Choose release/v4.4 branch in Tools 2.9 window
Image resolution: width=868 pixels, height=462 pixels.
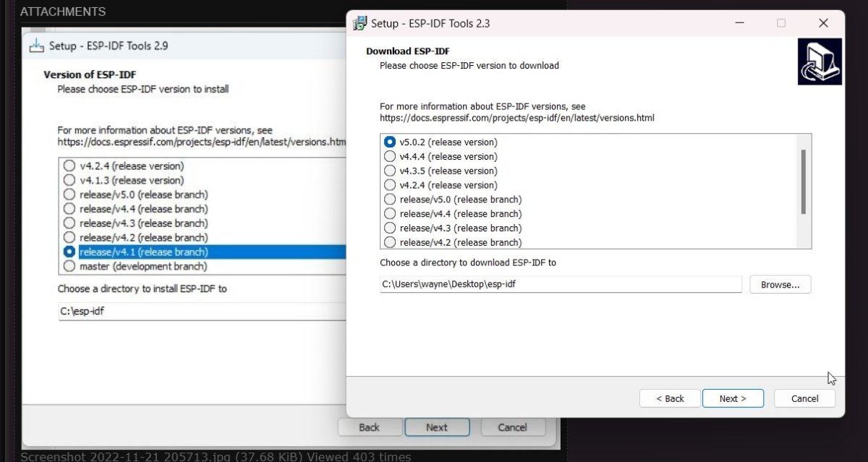point(69,209)
